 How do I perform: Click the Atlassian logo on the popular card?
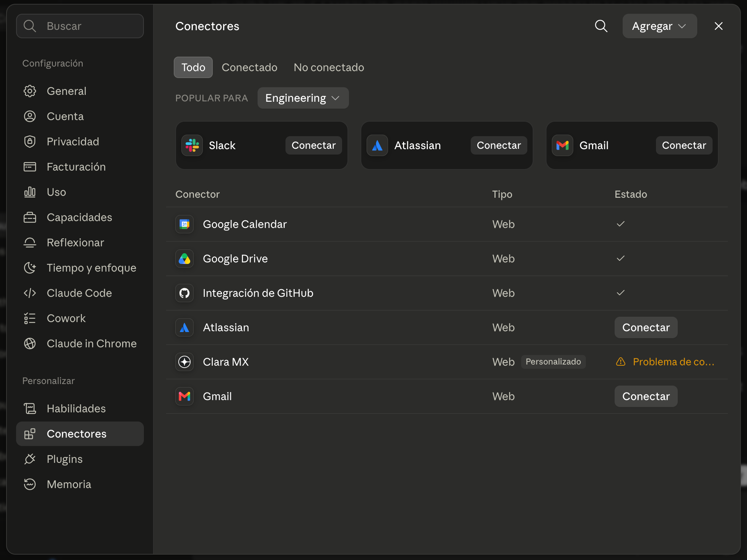coord(377,145)
